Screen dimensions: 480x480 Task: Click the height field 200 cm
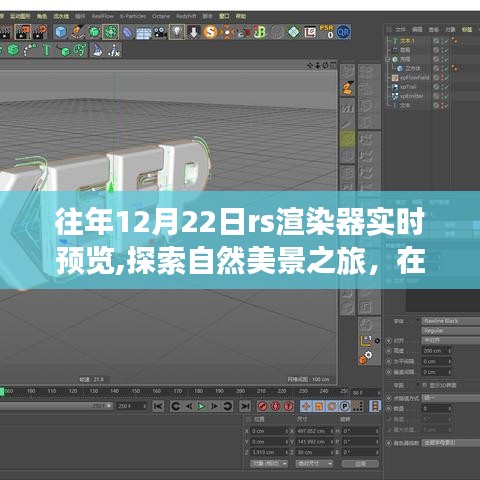[x=436, y=351]
